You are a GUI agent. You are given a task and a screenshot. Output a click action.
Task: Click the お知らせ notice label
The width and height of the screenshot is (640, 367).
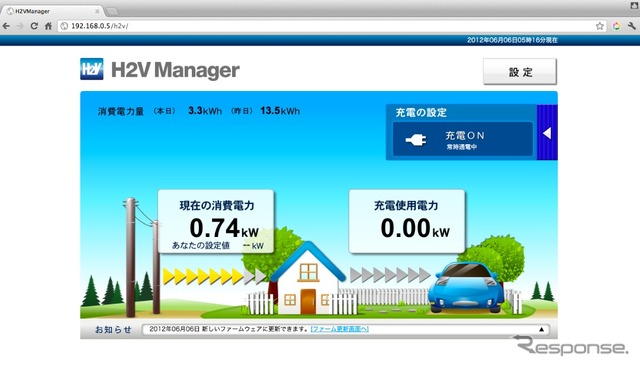[113, 329]
